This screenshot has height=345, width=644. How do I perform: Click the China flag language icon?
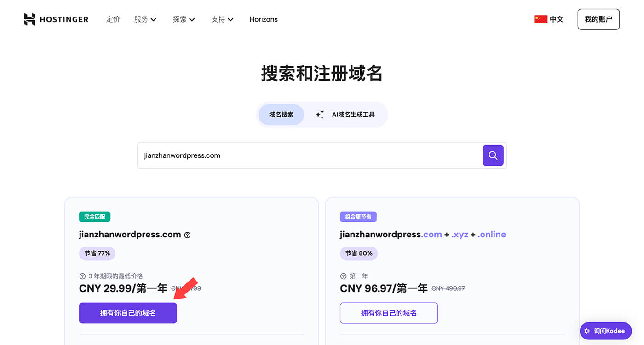pos(540,19)
